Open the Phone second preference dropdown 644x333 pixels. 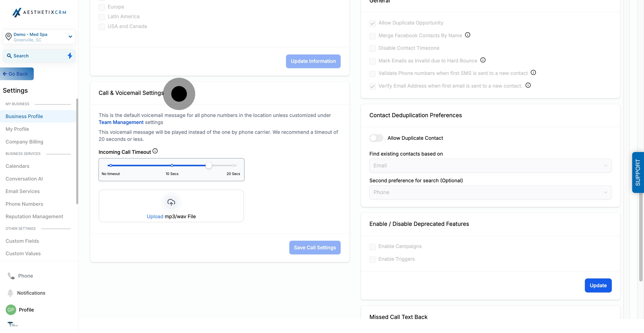tap(490, 192)
